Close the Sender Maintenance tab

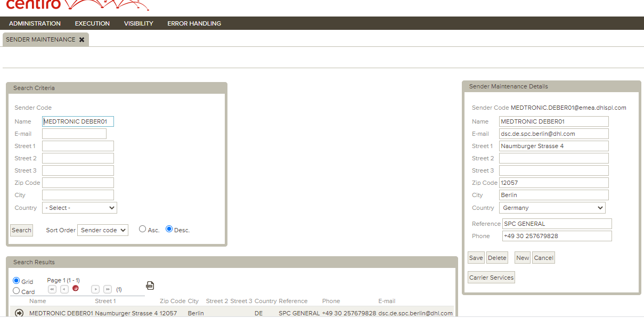tap(81, 39)
